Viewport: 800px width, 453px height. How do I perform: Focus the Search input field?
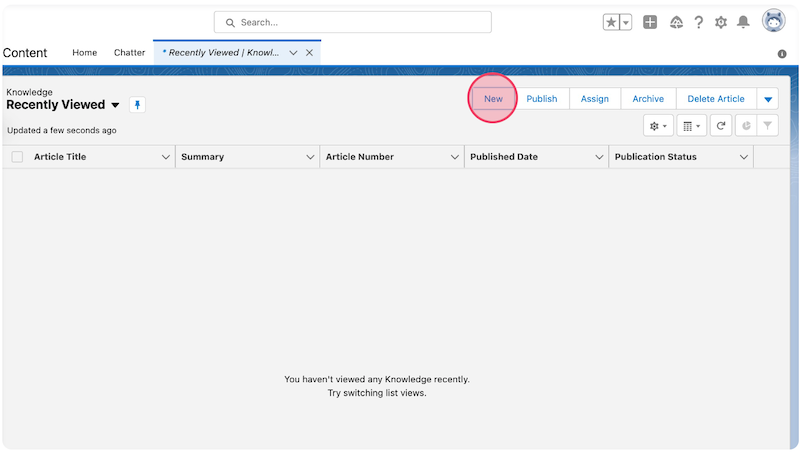353,22
